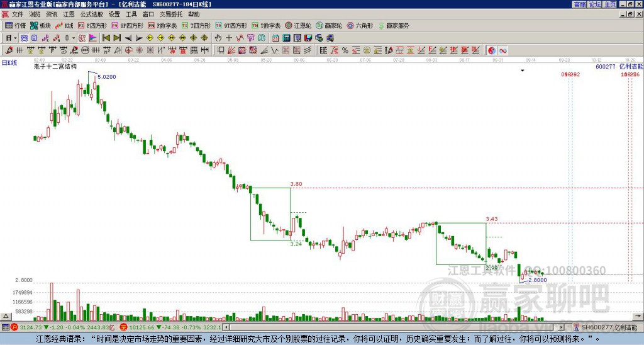Image resolution: width=644 pixels, height=345 pixels.
Task: Open the 六角形 hexagon tool
Action: [x=360, y=25]
